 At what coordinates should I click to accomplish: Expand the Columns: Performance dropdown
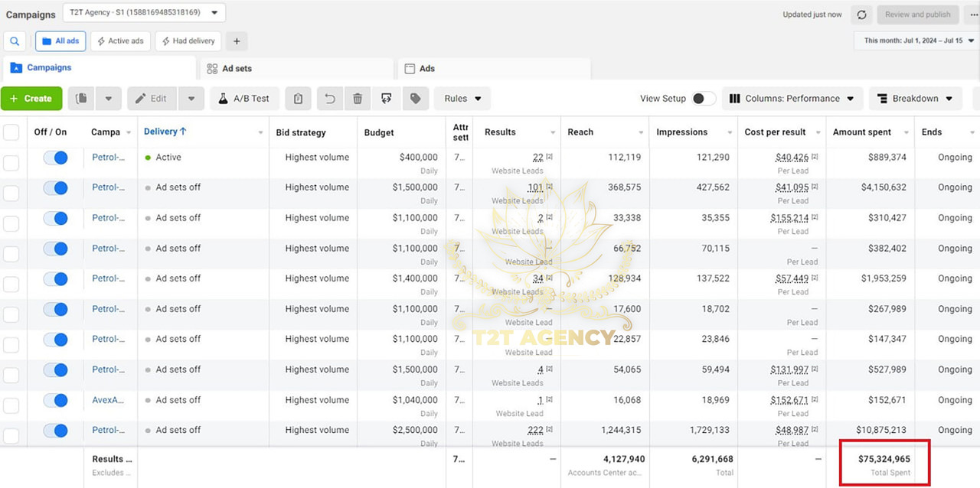(x=792, y=99)
